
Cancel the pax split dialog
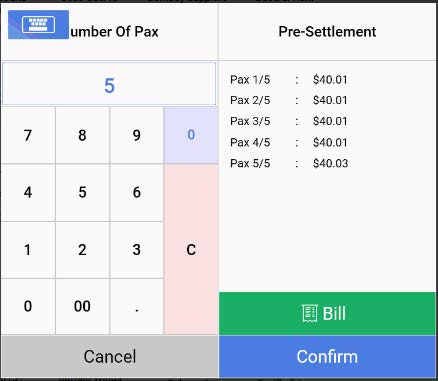pos(109,356)
